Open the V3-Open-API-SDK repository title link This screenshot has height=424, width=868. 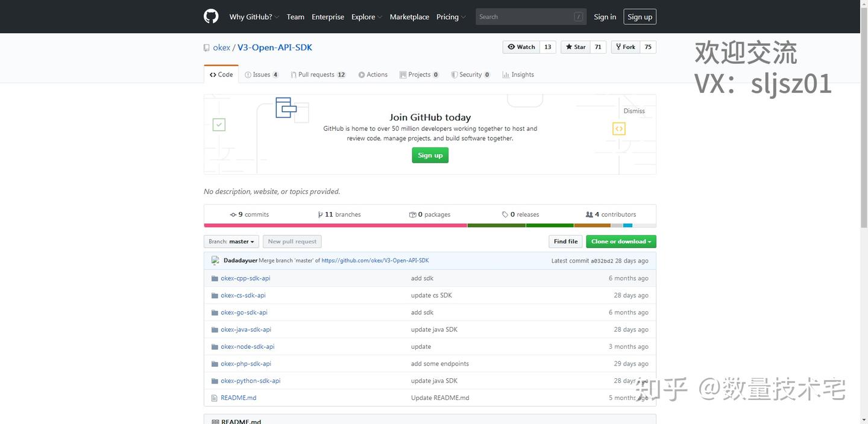[x=275, y=48]
